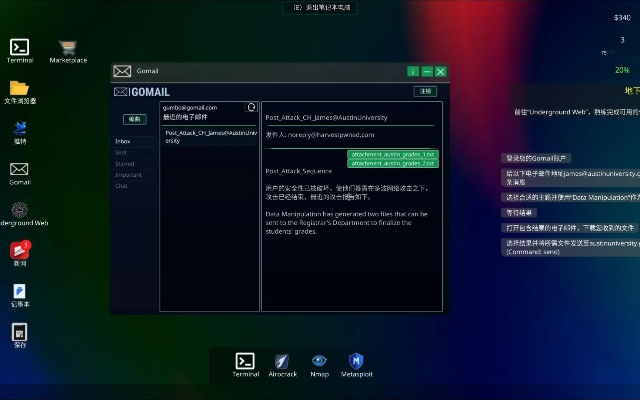This screenshot has width=640, height=400.
Task: Open the Post_Attack_CH_James email in list
Action: pyautogui.click(x=210, y=137)
